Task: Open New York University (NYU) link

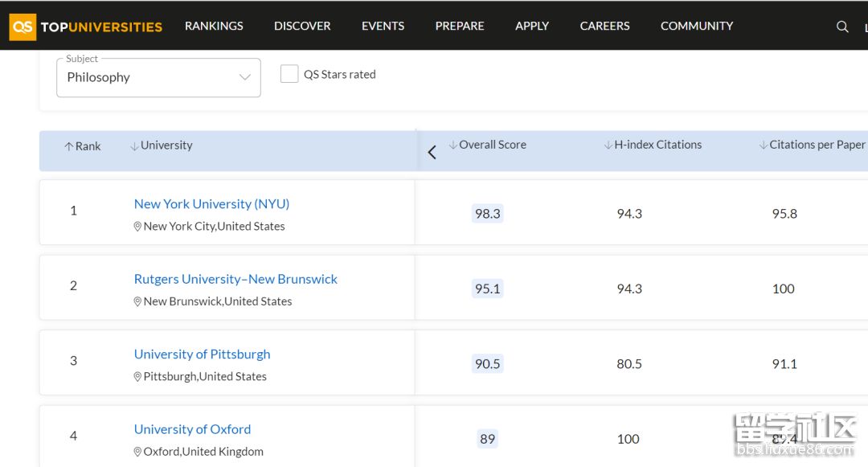Action: click(211, 204)
